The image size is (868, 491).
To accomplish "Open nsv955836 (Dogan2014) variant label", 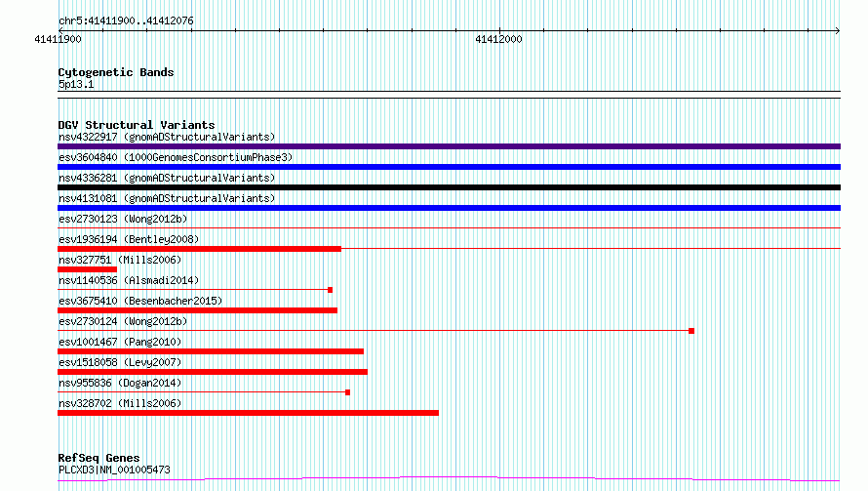I will pos(120,383).
